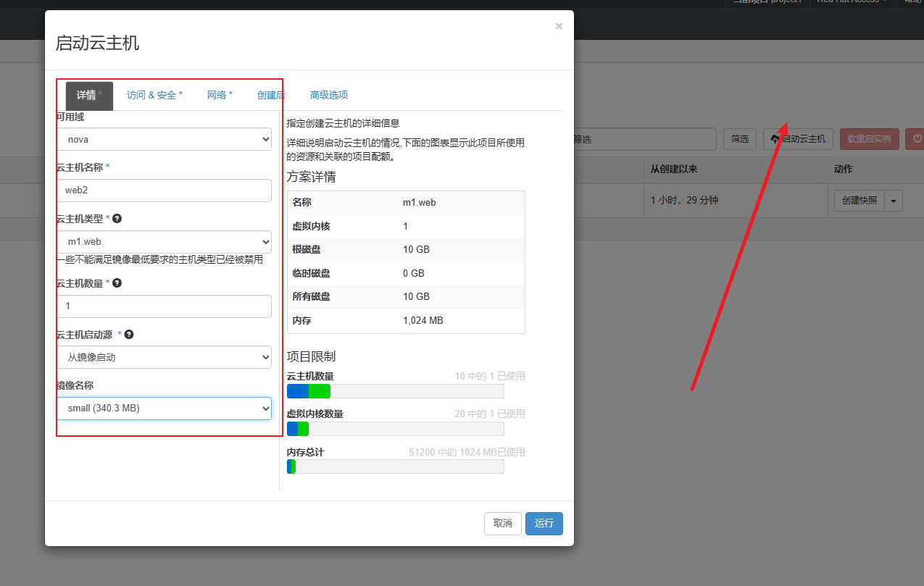
Task: Switch to the 访问 & 安全 tab
Action: (x=154, y=95)
